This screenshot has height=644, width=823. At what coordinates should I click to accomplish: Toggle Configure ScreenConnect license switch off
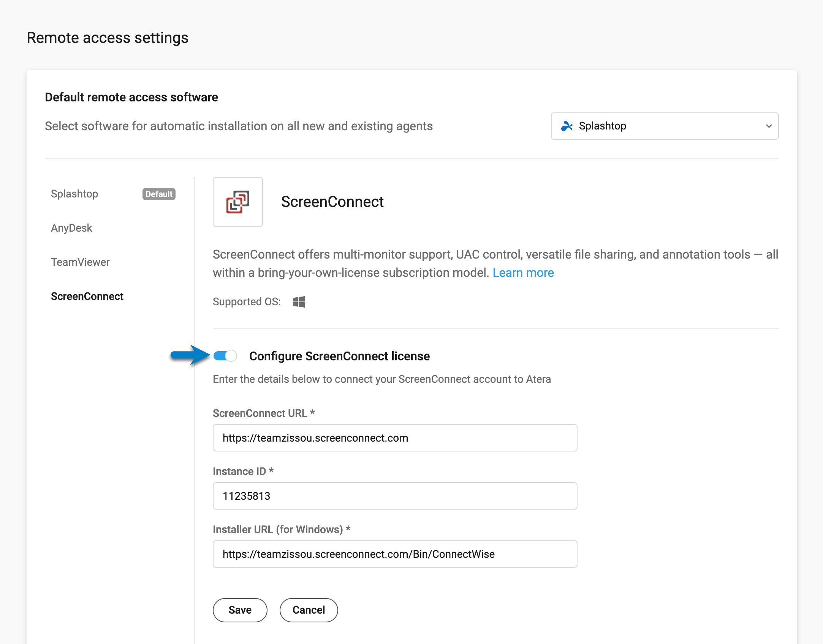click(225, 356)
